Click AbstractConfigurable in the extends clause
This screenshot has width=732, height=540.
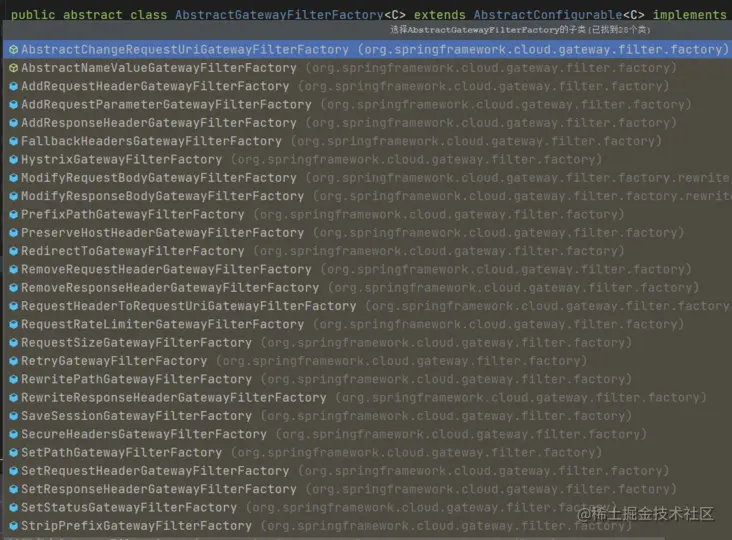tap(548, 14)
